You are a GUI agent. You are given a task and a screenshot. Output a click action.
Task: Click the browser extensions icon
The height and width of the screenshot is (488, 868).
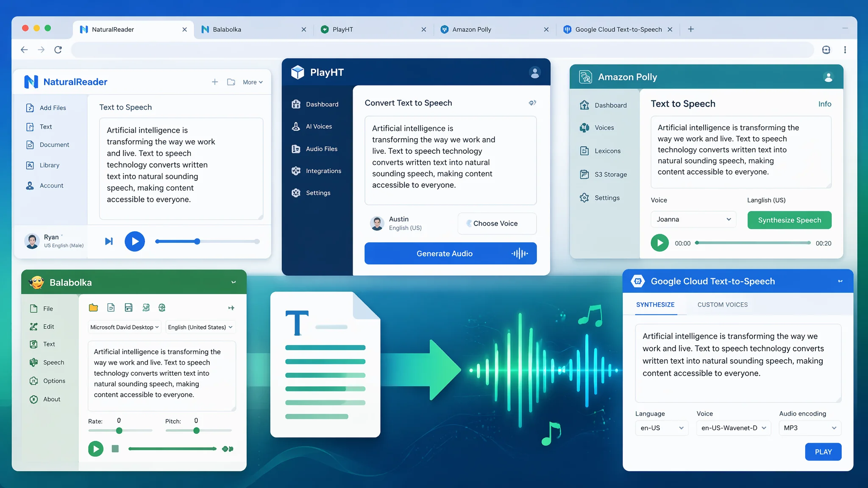pos(826,50)
